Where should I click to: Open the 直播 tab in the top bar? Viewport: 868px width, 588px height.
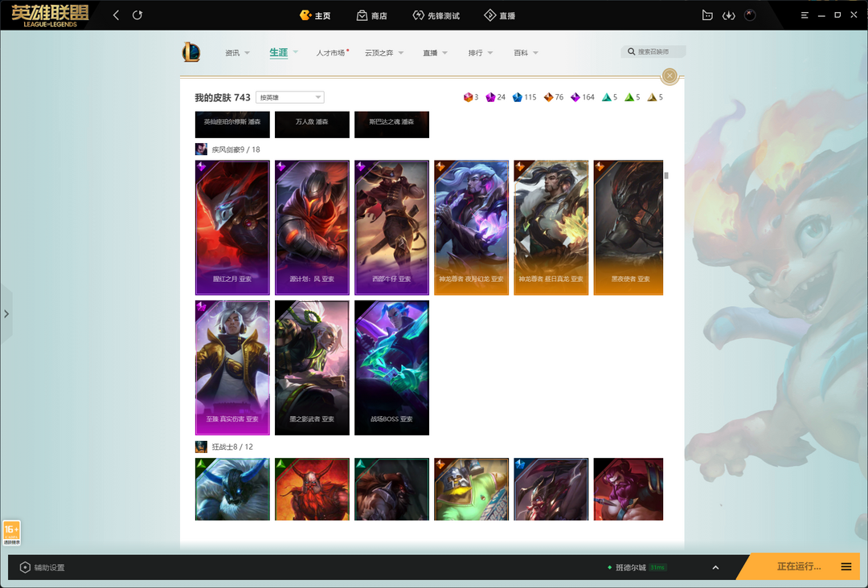coord(500,15)
